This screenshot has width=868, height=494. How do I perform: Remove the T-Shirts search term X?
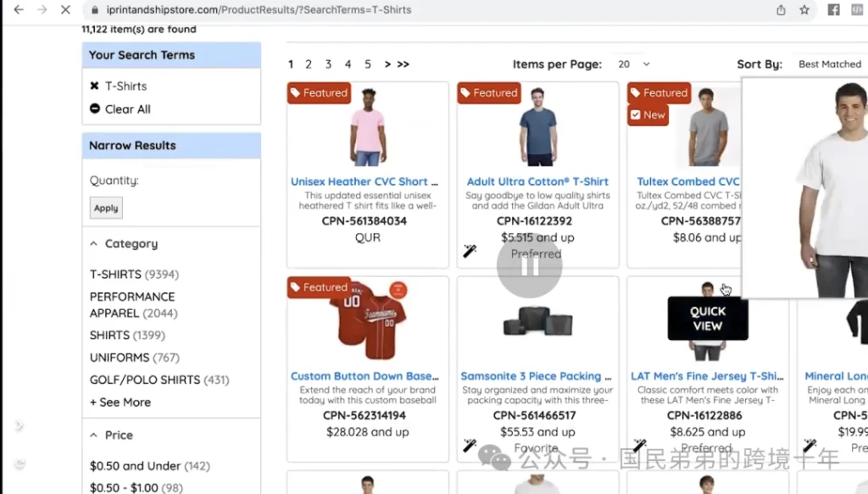click(x=95, y=86)
